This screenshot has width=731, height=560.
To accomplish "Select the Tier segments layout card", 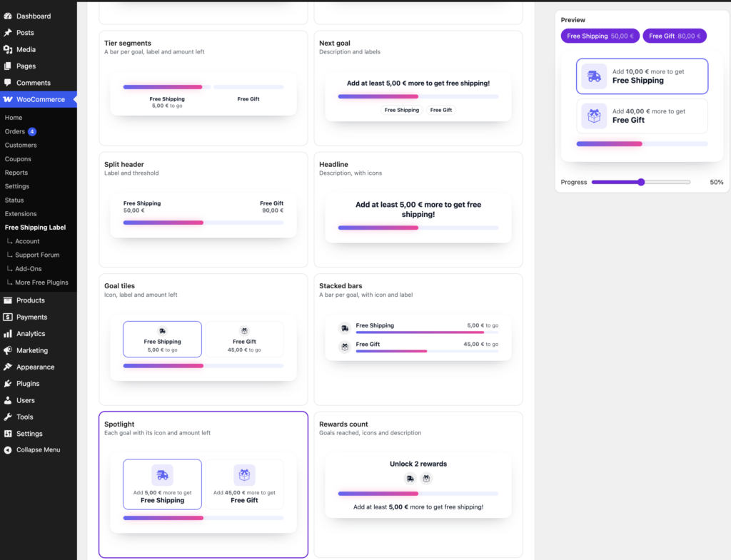I will tap(203, 88).
